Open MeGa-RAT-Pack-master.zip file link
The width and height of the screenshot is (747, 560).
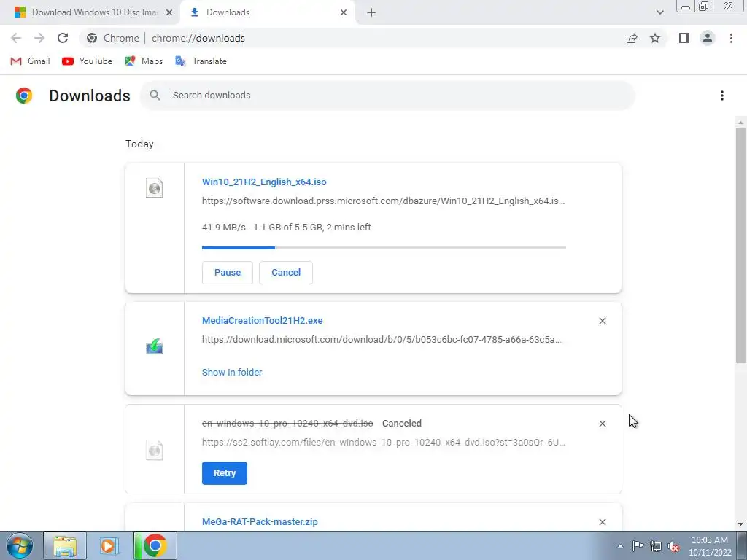point(260,522)
